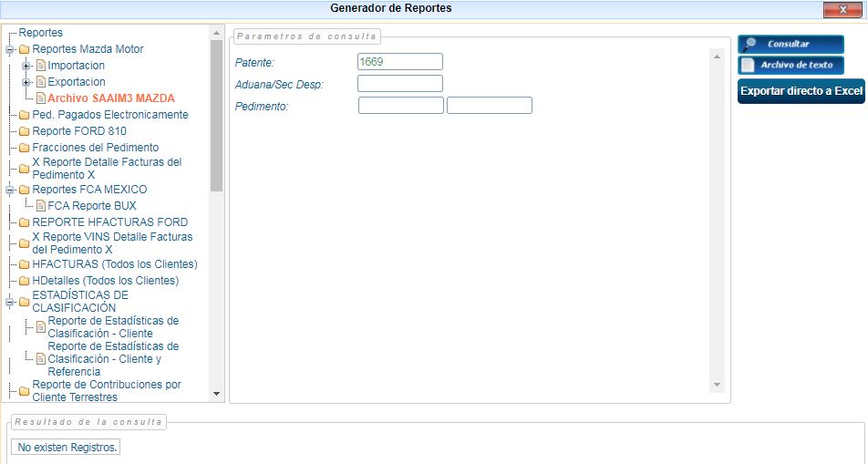Open Reporte FORD 810 folder
This screenshot has width=868, height=464.
coord(79,131)
